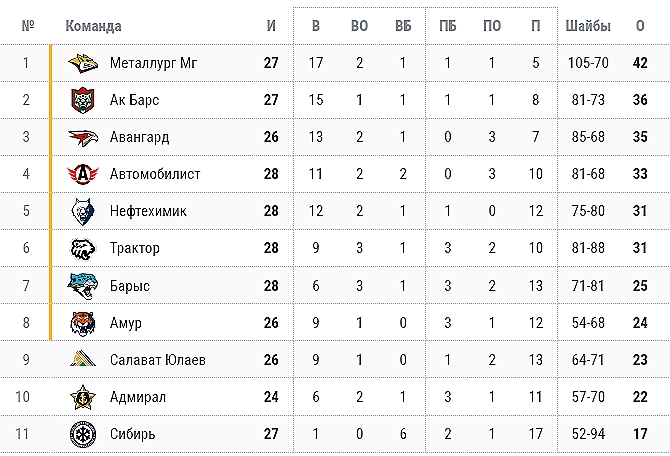Sort by the ВО column header

pos(359,26)
